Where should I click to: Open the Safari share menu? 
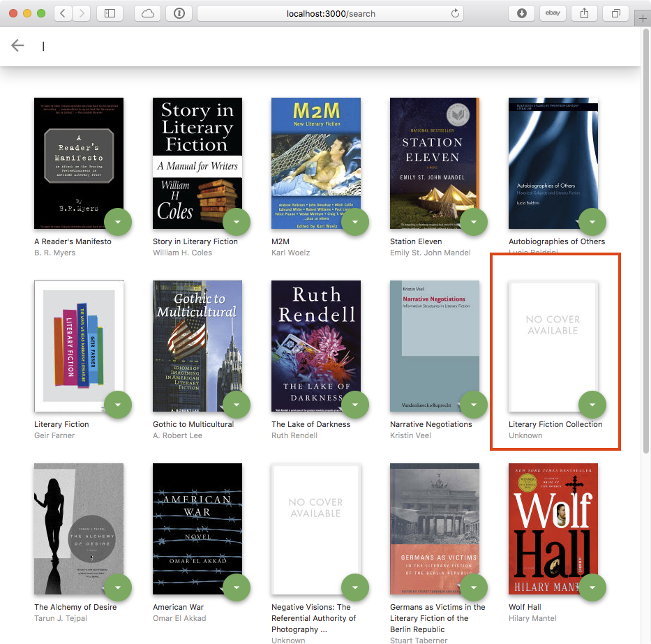(x=584, y=13)
